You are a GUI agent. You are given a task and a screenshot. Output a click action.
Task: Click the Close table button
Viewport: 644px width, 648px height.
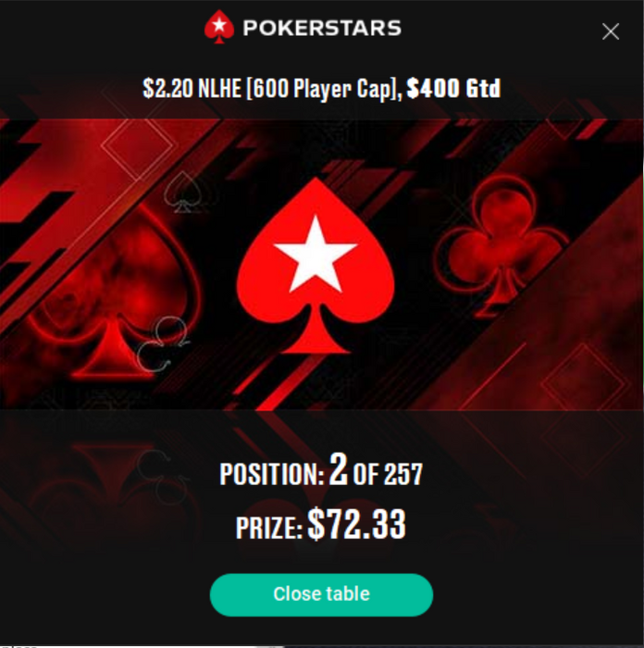[321, 594]
